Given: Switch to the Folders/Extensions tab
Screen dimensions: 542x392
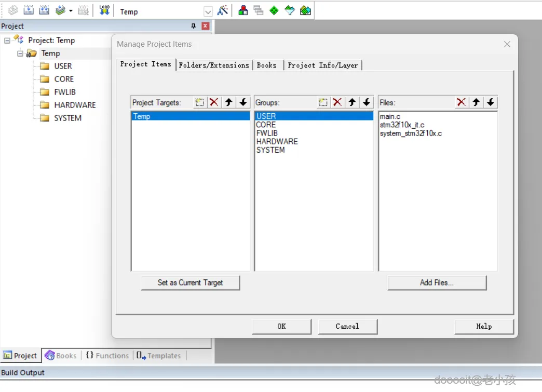Looking at the screenshot, I should 214,65.
